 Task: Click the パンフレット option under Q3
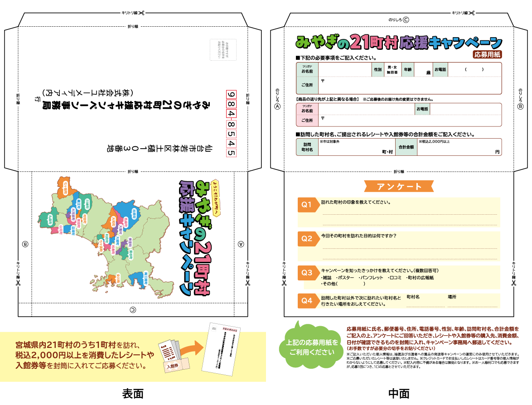tap(371, 277)
